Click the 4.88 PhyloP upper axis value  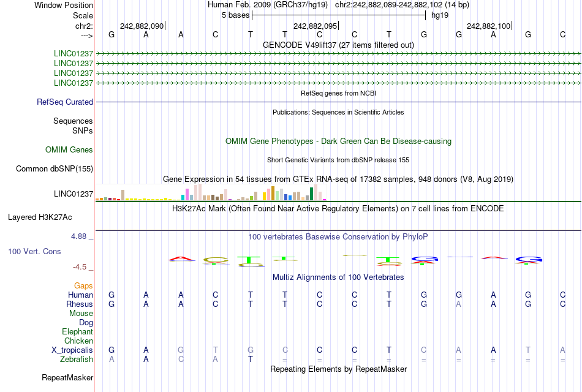78,236
